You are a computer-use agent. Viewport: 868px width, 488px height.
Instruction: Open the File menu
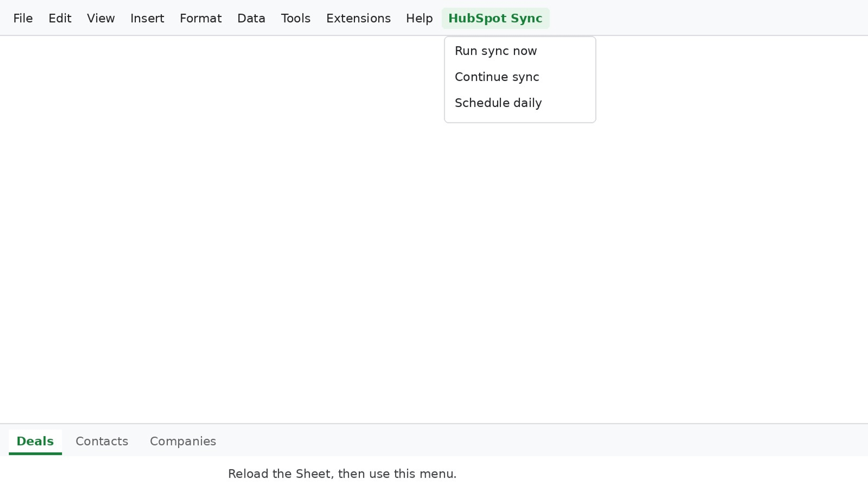23,18
